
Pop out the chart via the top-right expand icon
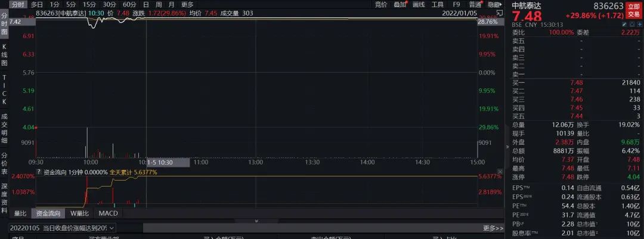tap(500, 13)
